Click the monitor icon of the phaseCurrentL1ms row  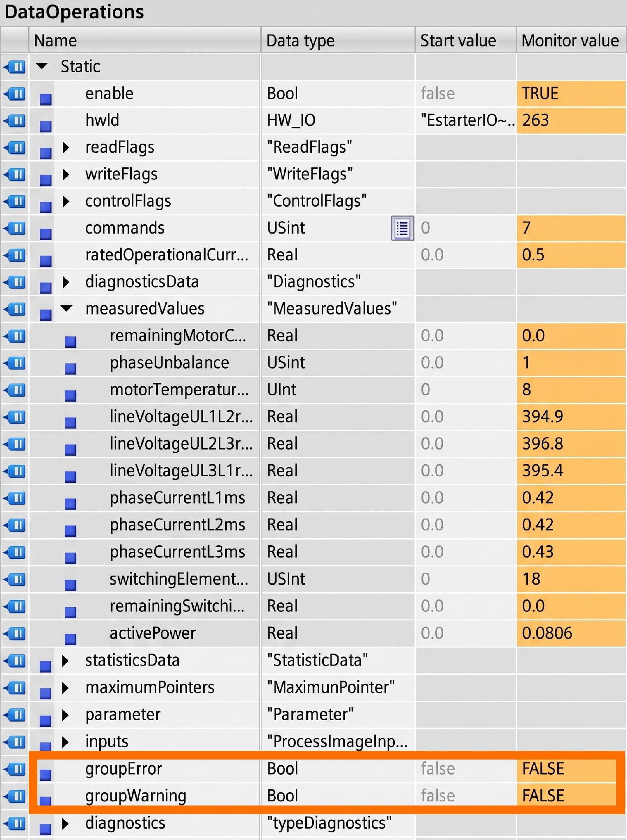tap(15, 498)
